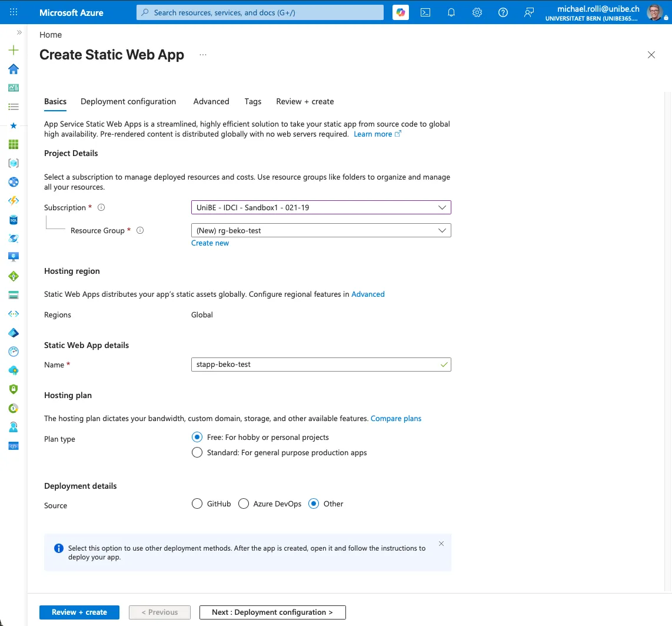Switch to the Basics tab
Image resolution: width=672 pixels, height=626 pixels.
[55, 102]
